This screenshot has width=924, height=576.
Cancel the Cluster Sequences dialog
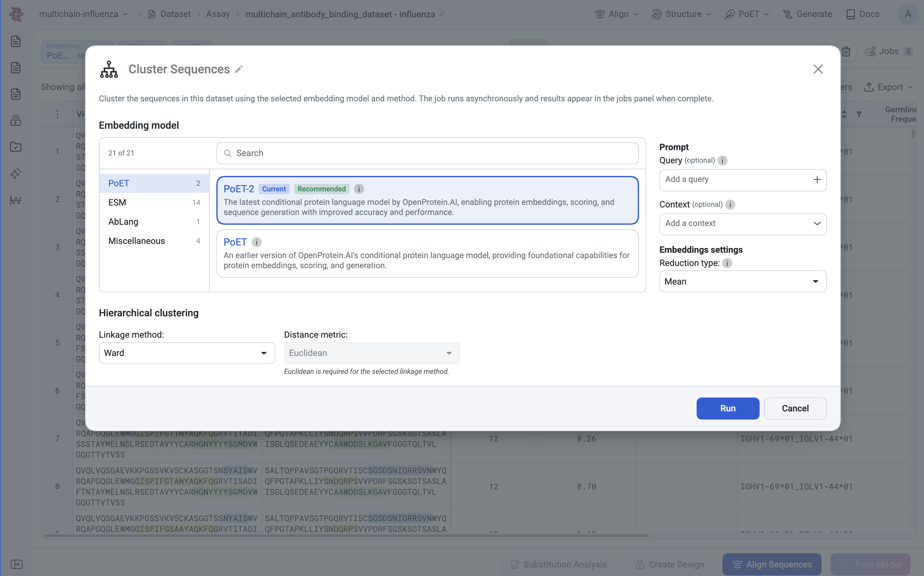pyautogui.click(x=795, y=408)
